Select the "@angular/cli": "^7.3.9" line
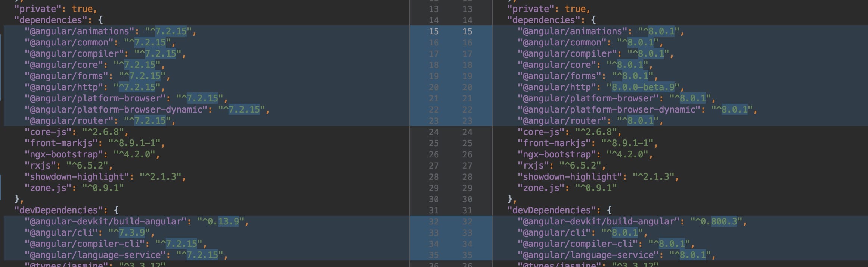This screenshot has width=868, height=267. 90,233
